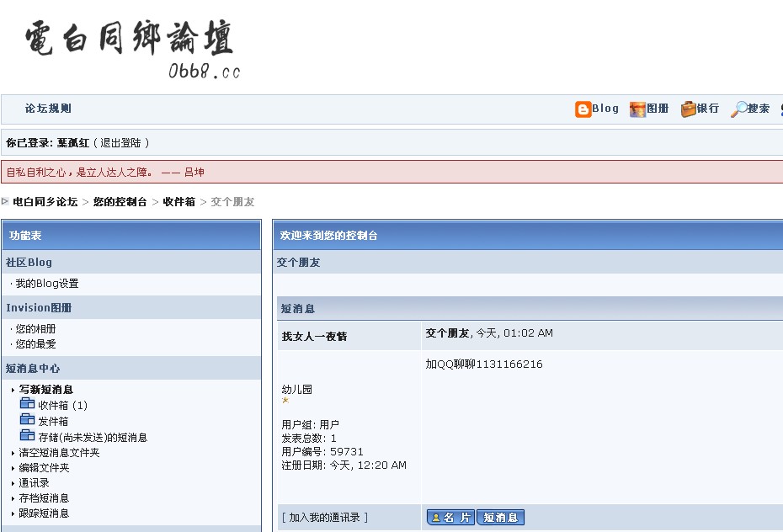Click the bank (银行) briefcase icon

pos(689,109)
